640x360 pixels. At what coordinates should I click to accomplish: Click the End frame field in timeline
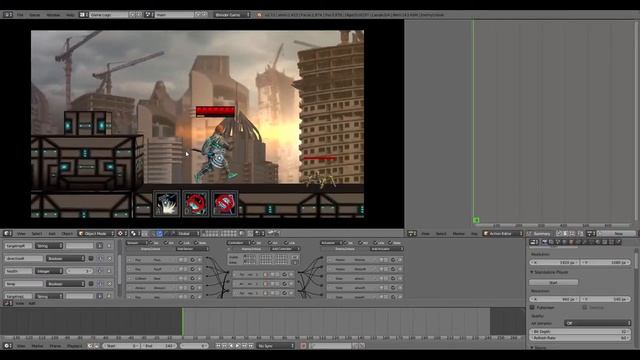160,346
